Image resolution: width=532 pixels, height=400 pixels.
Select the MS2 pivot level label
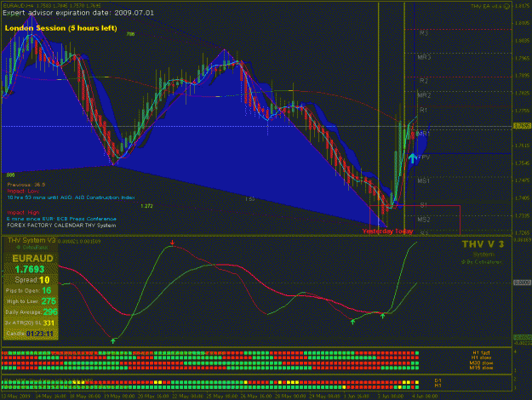424,220
